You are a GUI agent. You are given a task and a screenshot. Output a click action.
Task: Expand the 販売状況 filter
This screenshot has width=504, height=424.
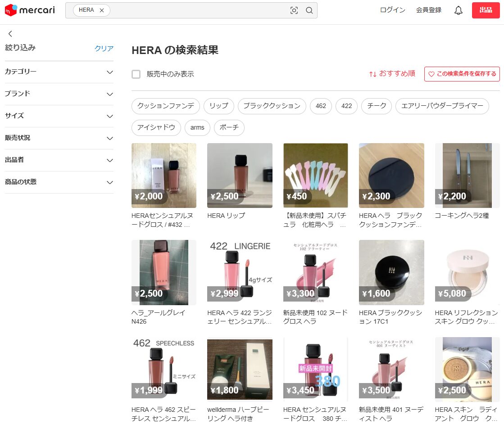[59, 138]
